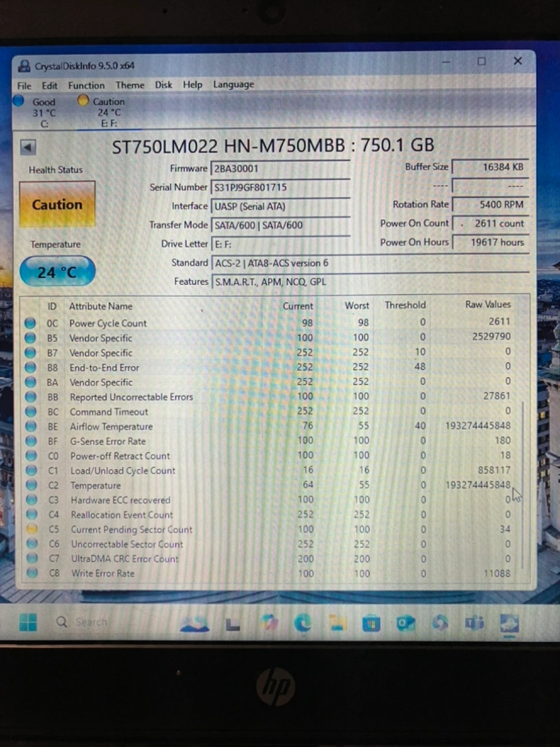Open Outlook from the taskbar
The image size is (560, 747).
(x=405, y=623)
